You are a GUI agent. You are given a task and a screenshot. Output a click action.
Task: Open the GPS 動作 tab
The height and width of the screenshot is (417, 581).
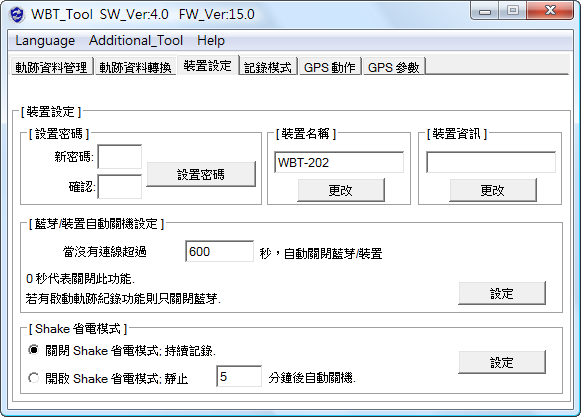(x=330, y=67)
